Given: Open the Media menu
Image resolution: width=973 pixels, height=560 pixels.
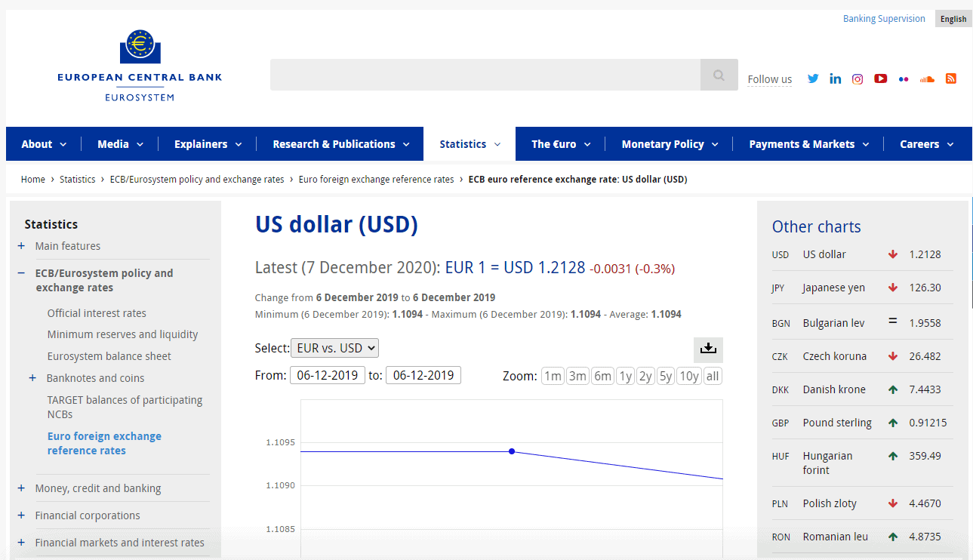Looking at the screenshot, I should point(120,144).
